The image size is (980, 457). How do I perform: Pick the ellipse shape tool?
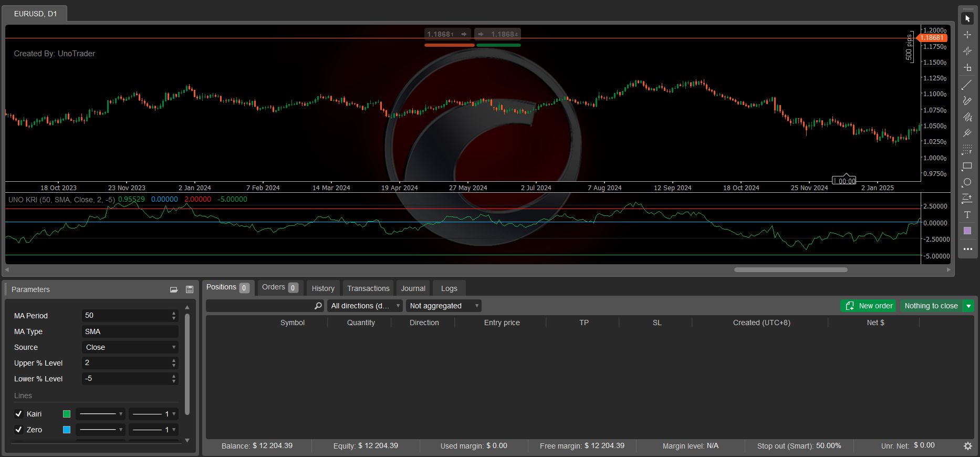967,182
